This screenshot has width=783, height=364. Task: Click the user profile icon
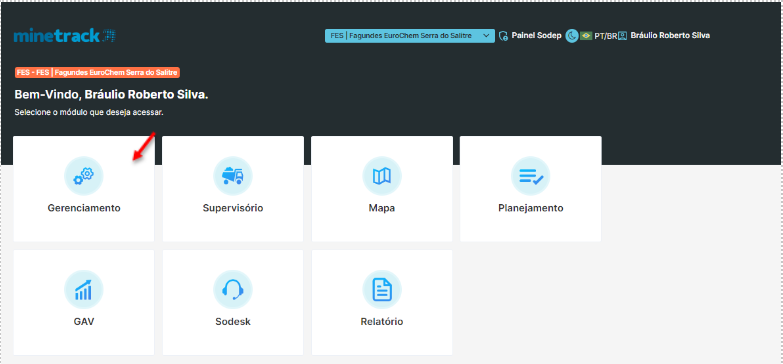[622, 36]
